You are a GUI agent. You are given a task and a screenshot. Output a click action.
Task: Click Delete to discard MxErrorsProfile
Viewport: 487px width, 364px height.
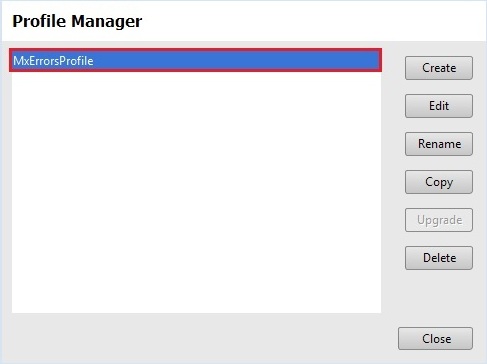point(439,258)
